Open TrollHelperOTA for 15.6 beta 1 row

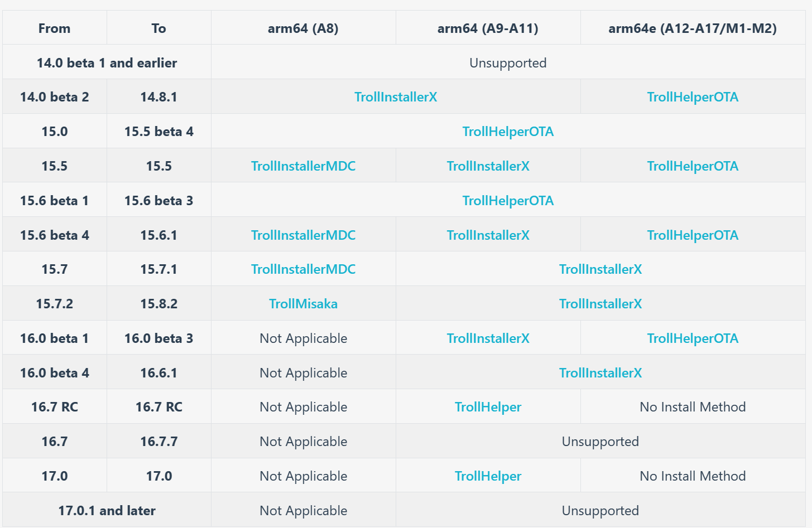click(x=507, y=201)
